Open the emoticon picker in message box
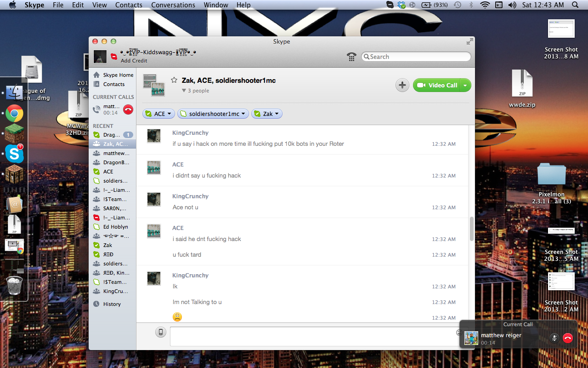This screenshot has height=368, width=588. coord(458,332)
